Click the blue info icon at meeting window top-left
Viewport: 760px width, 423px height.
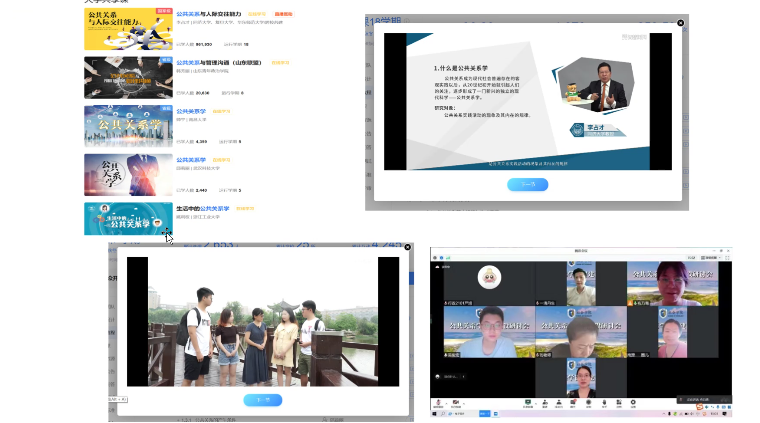(x=442, y=258)
